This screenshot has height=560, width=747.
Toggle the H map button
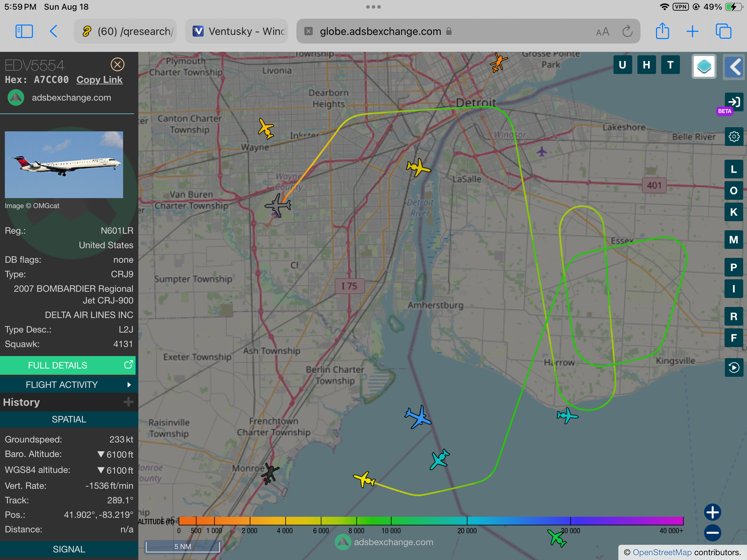pos(646,65)
